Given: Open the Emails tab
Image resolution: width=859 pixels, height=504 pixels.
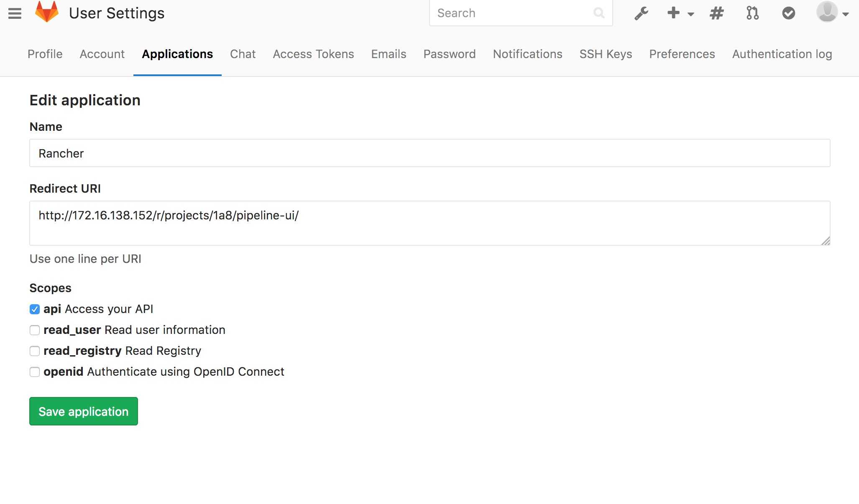Looking at the screenshot, I should click(x=389, y=54).
